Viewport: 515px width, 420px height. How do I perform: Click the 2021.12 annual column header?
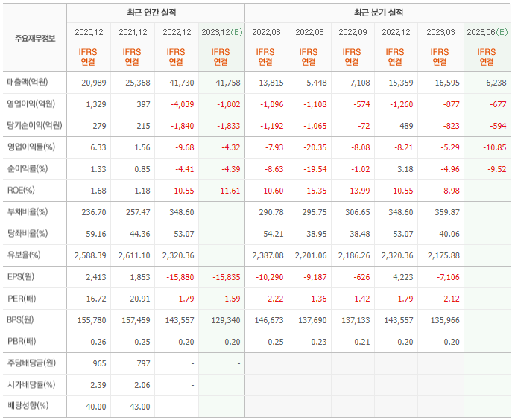pyautogui.click(x=133, y=32)
